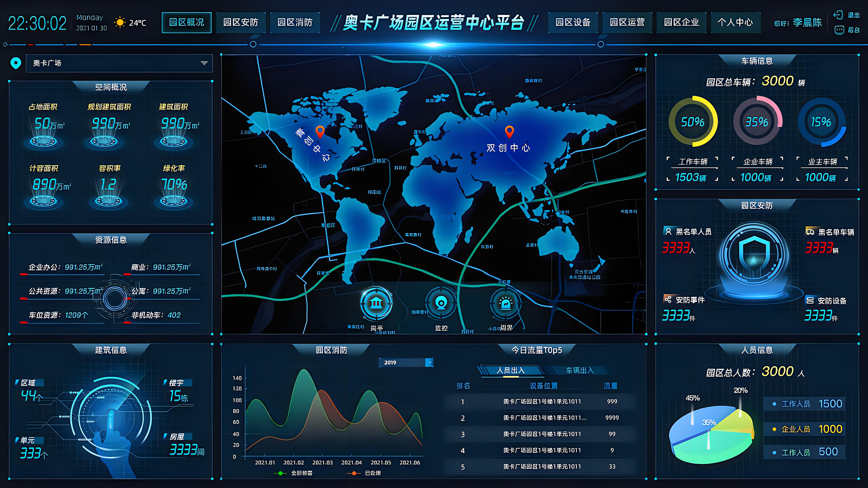Click the 工作人员 500 legend row
The image size is (868, 488).
click(805, 452)
